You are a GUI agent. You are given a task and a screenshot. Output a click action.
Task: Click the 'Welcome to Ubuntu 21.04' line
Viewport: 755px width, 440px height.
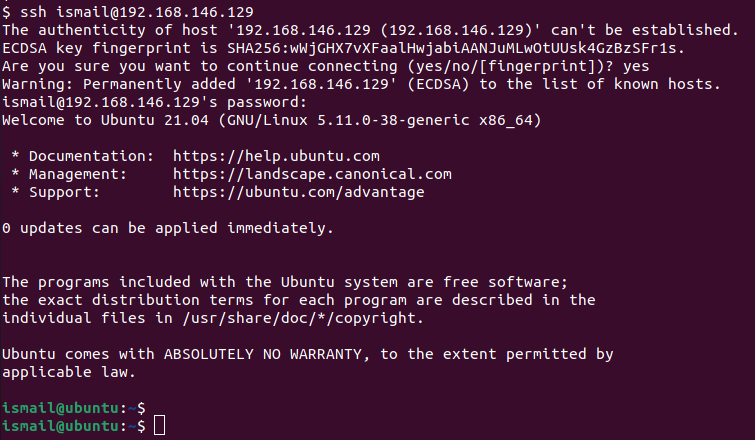(272, 120)
